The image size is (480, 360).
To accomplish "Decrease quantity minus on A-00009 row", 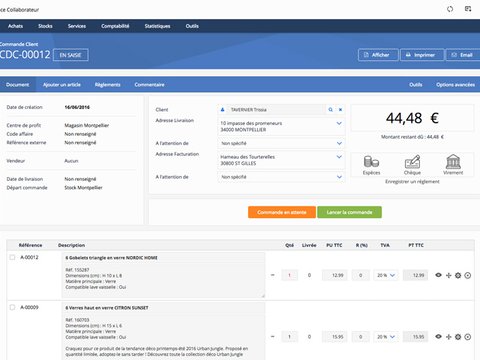I will coord(273,337).
